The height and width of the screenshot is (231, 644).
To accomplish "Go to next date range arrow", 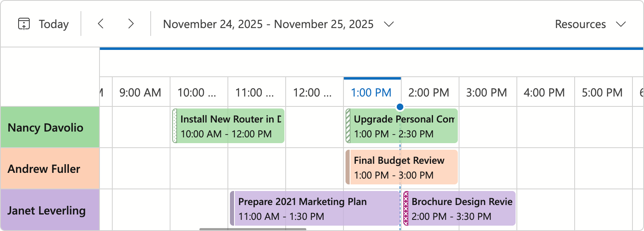I will point(131,24).
